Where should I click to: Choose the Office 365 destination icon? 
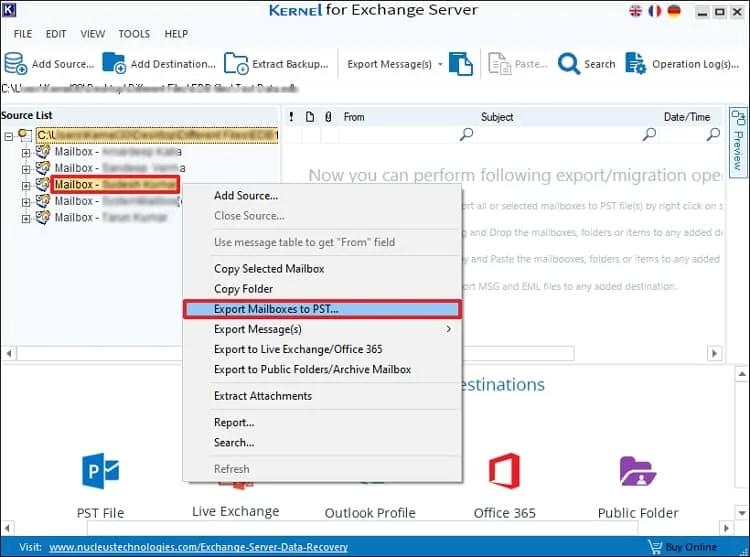click(x=504, y=471)
